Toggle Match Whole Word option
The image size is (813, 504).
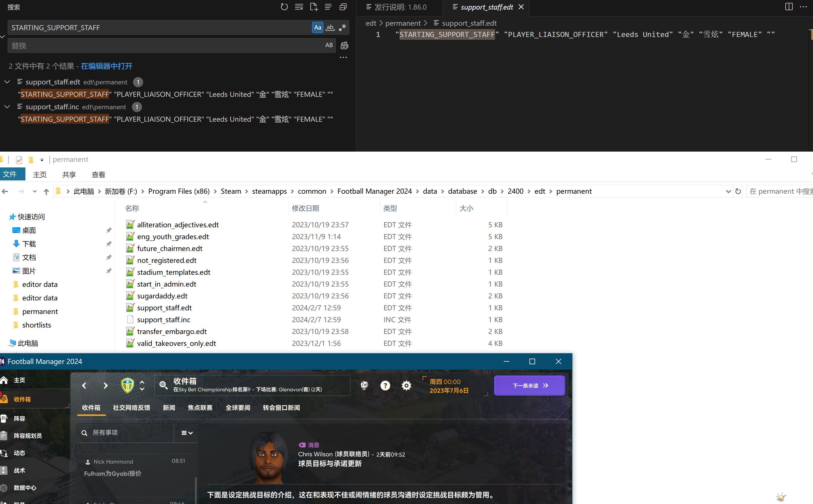[x=330, y=27]
